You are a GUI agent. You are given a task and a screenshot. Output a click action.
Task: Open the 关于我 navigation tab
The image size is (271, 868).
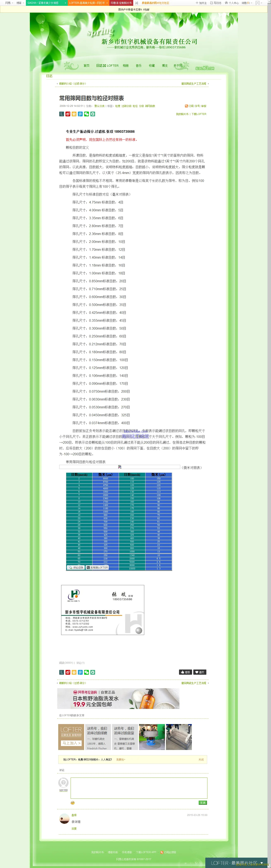178,66
